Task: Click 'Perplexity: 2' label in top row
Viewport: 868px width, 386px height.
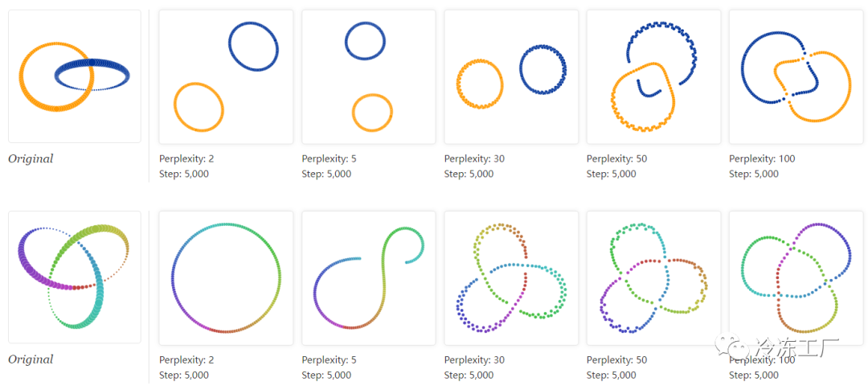Action: 186,158
